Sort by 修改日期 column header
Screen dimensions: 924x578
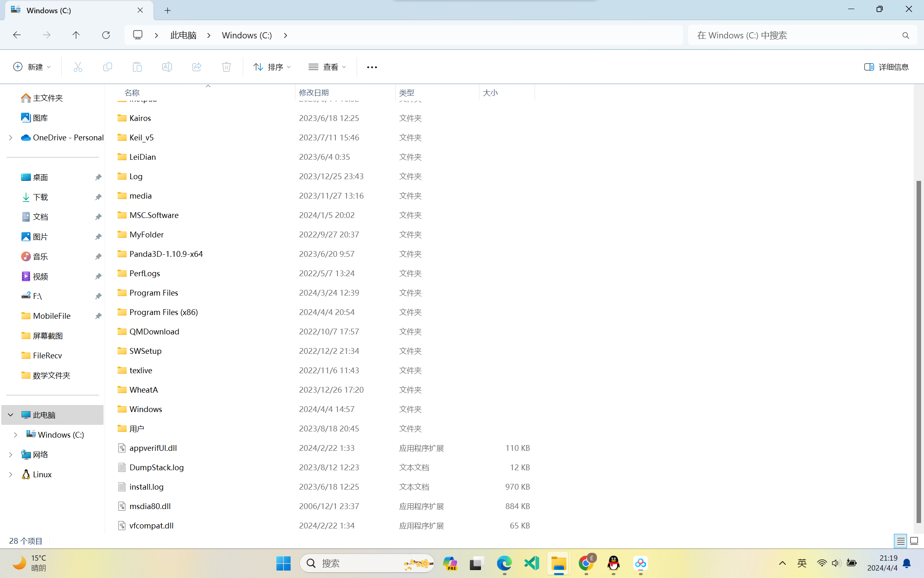(x=345, y=92)
